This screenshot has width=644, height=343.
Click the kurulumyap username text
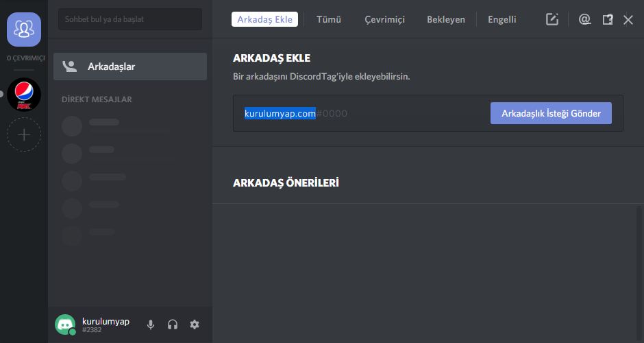click(106, 321)
